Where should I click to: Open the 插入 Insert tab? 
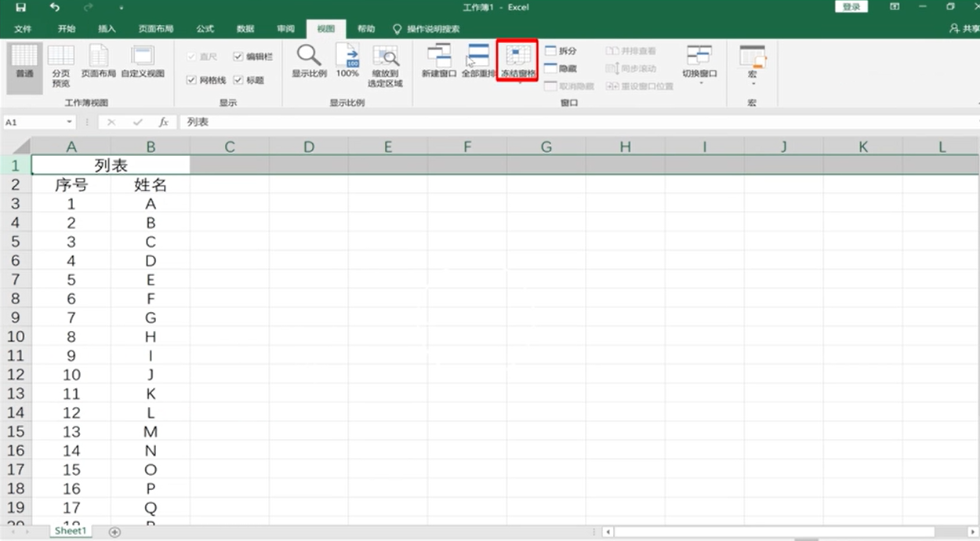(107, 29)
